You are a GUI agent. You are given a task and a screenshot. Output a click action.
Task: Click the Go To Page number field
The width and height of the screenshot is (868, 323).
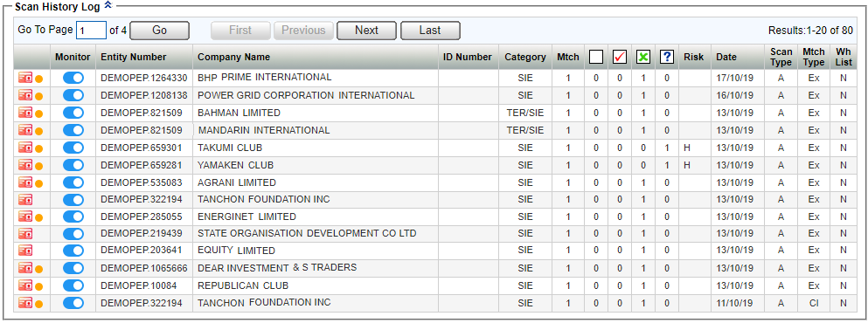tap(91, 31)
